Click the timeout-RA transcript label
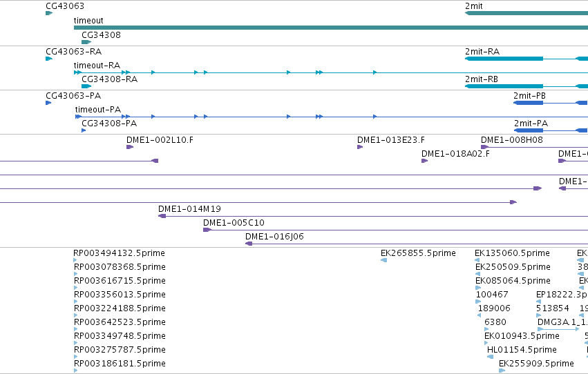Image resolution: width=588 pixels, height=374 pixels. click(x=97, y=65)
